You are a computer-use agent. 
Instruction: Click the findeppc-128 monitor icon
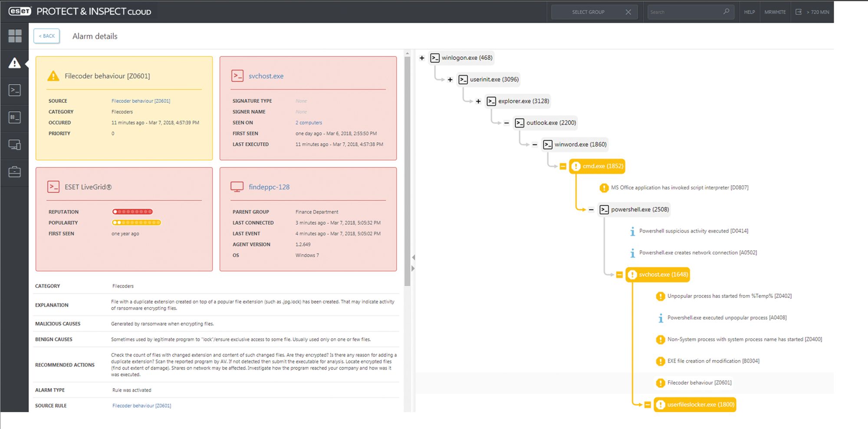click(237, 187)
